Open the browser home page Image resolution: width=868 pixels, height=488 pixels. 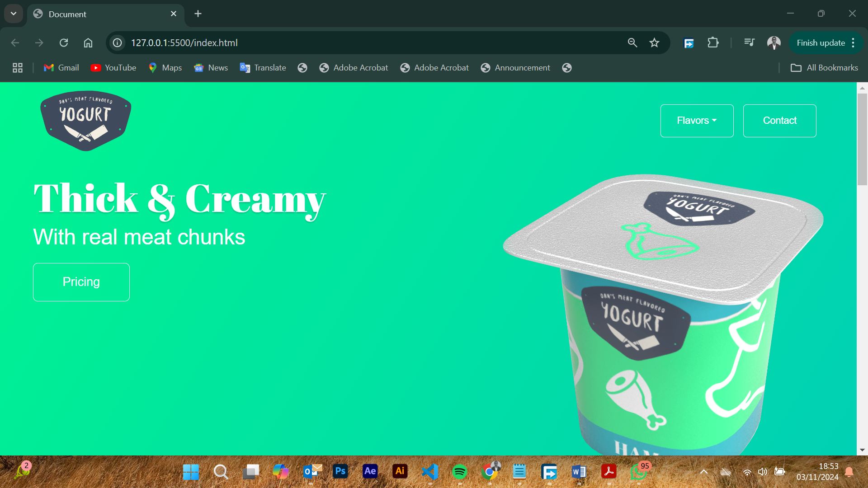[88, 43]
